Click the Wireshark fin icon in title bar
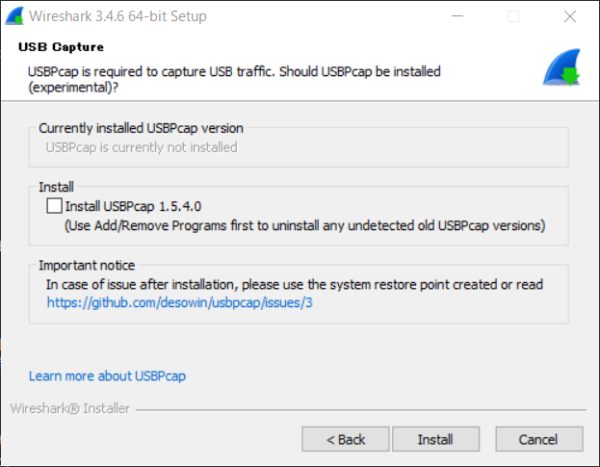 point(15,16)
